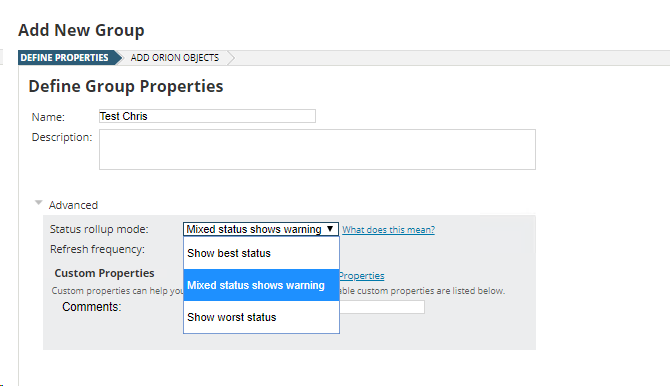The height and width of the screenshot is (386, 670).
Task: Click the Comments custom property input box
Action: (382, 307)
